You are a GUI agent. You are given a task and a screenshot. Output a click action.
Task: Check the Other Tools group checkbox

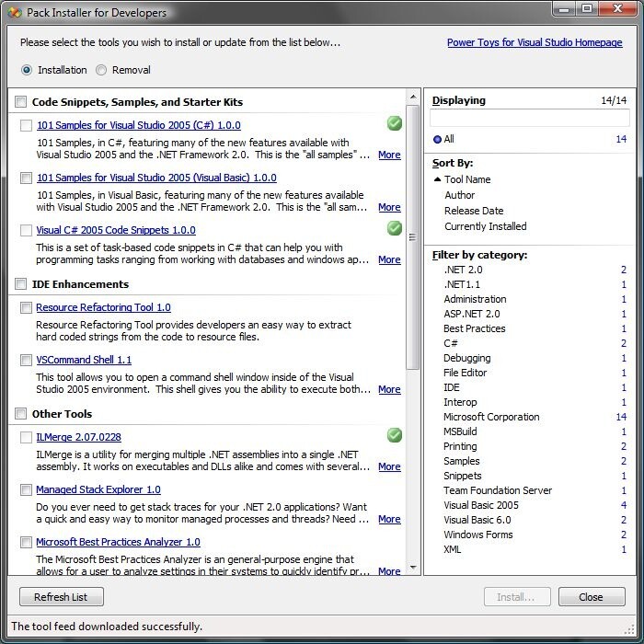pos(20,414)
